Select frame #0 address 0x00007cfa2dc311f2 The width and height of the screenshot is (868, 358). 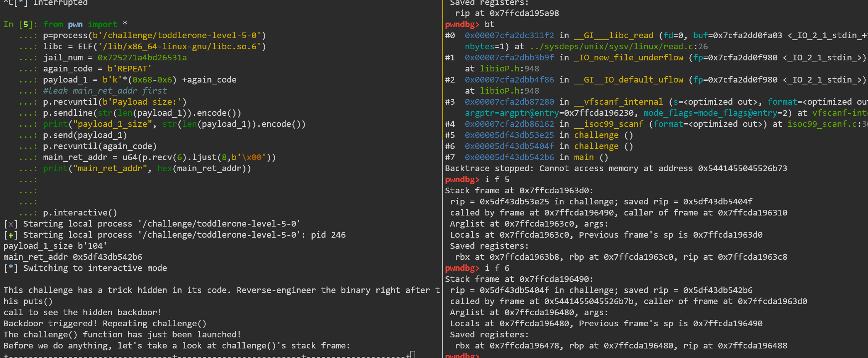pyautogui.click(x=510, y=36)
